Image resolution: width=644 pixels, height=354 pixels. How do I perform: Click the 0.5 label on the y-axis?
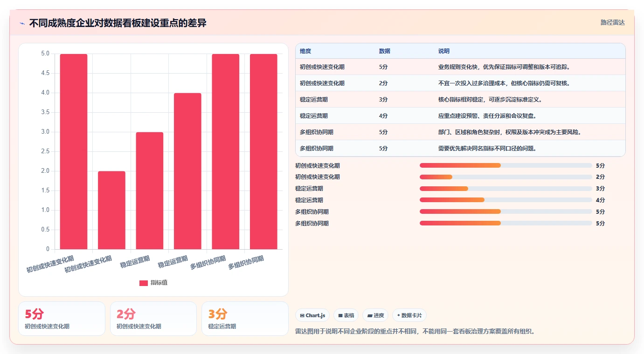click(x=45, y=230)
